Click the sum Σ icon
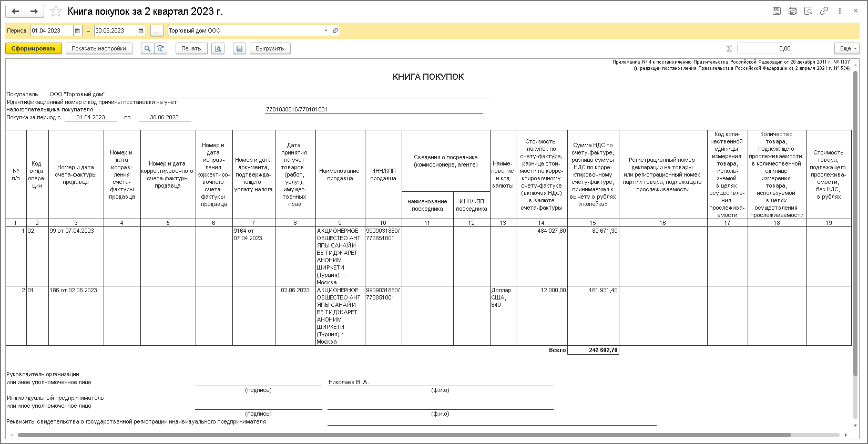This screenshot has height=444, width=868. coord(729,48)
